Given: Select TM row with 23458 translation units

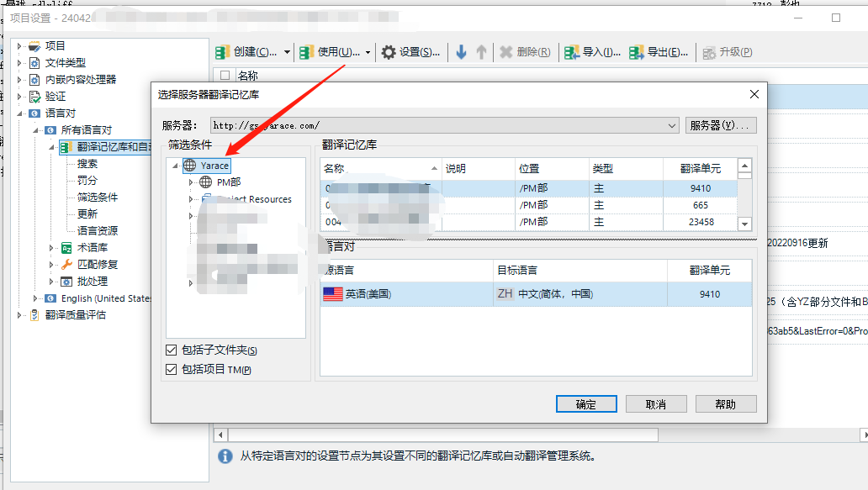Looking at the screenshot, I should point(529,222).
